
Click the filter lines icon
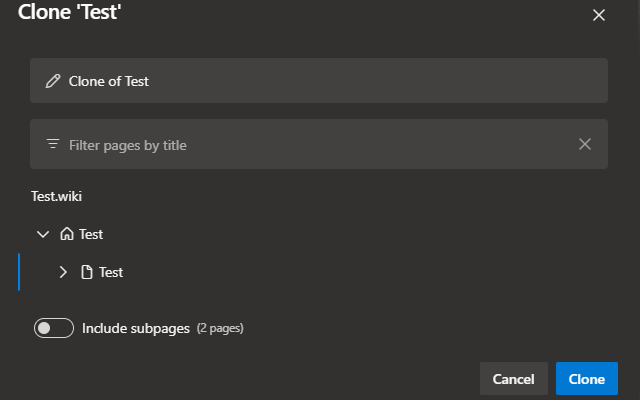pos(53,144)
